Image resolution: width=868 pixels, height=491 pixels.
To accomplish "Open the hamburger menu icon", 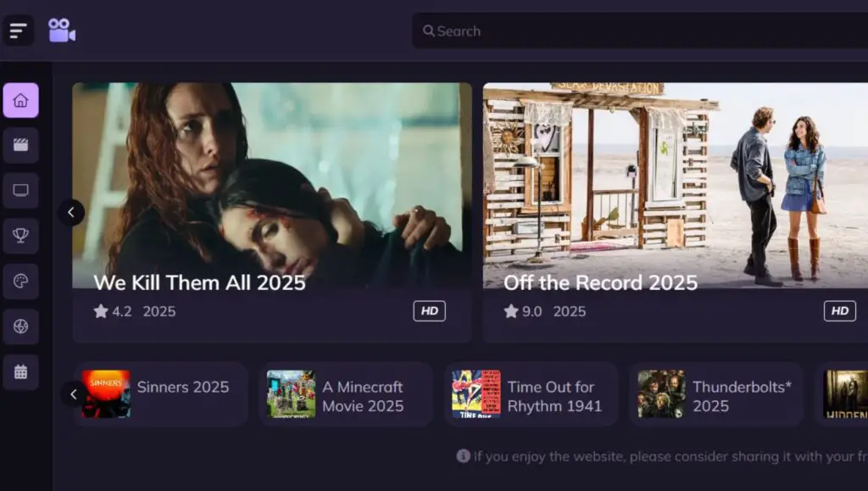I will [19, 31].
